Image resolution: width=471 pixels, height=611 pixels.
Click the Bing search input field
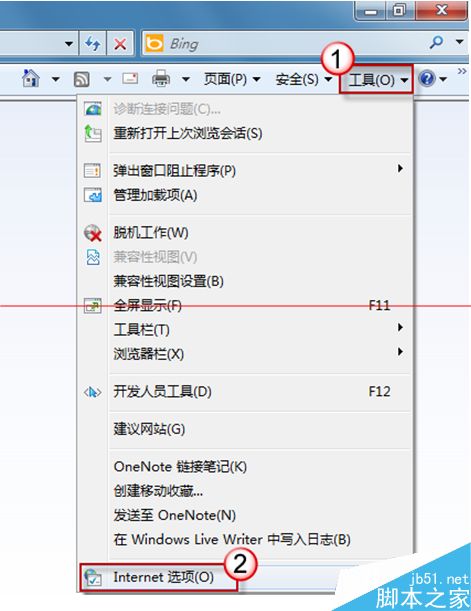[296, 44]
